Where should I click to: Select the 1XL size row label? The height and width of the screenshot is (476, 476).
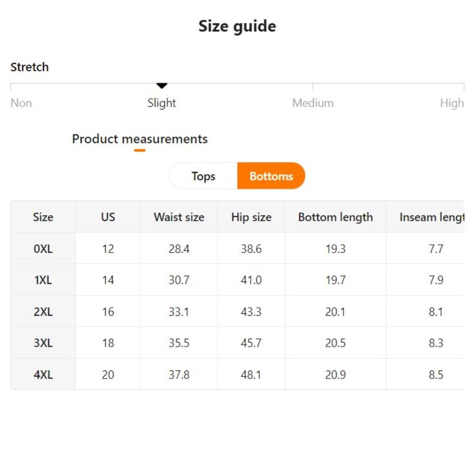pyautogui.click(x=43, y=280)
